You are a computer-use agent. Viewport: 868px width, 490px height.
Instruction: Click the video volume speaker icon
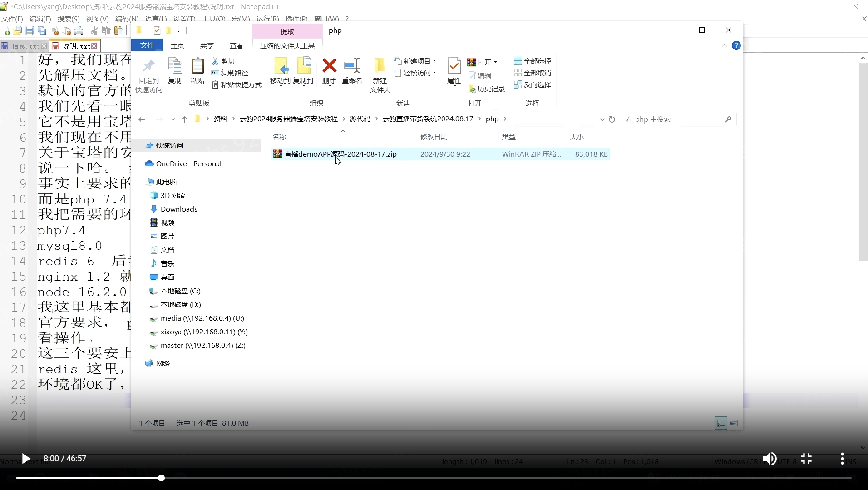(769, 459)
